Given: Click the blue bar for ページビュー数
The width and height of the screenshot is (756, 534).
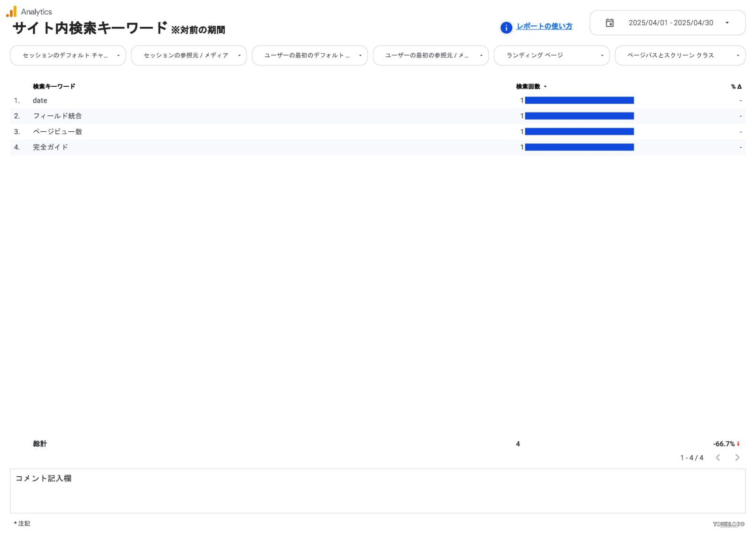Looking at the screenshot, I should point(579,132).
